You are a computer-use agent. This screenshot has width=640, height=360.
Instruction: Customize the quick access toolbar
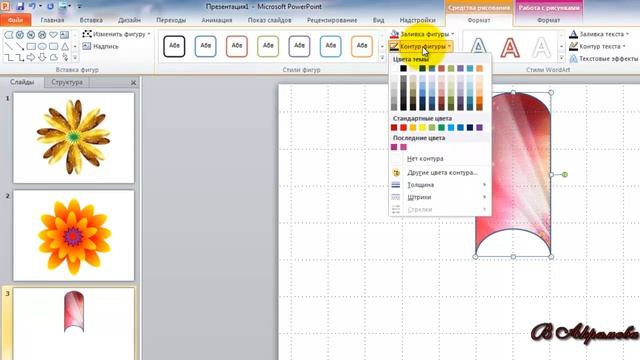tap(80, 7)
